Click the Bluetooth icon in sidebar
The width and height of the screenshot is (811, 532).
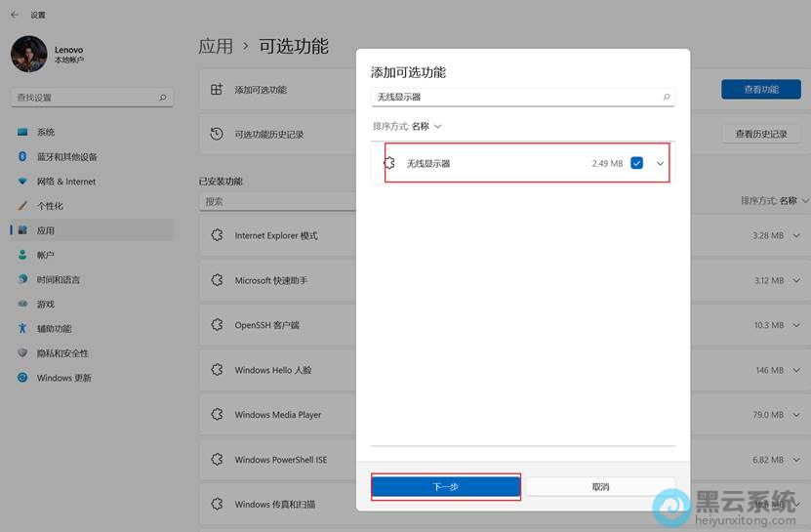pyautogui.click(x=22, y=156)
